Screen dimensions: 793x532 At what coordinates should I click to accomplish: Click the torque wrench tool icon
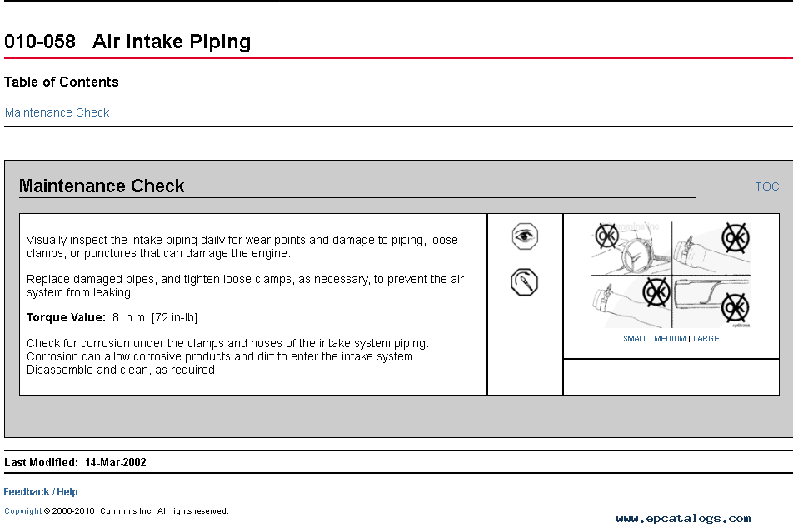(525, 282)
